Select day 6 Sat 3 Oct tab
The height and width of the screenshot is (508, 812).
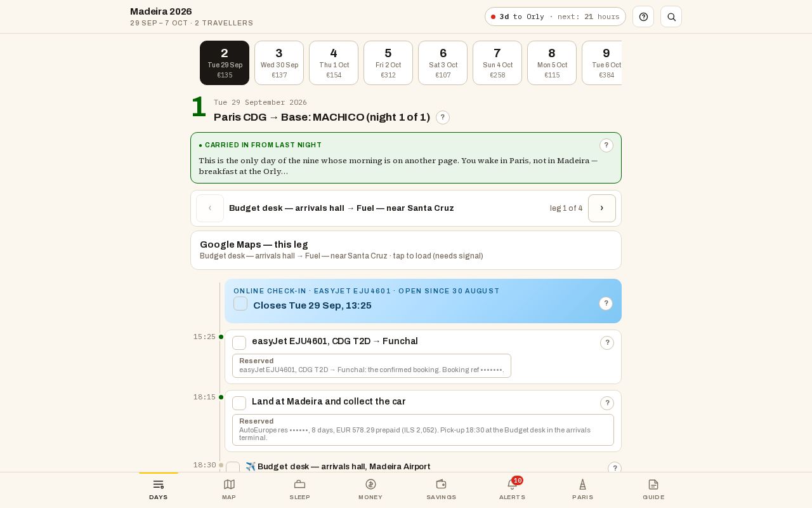click(x=443, y=63)
